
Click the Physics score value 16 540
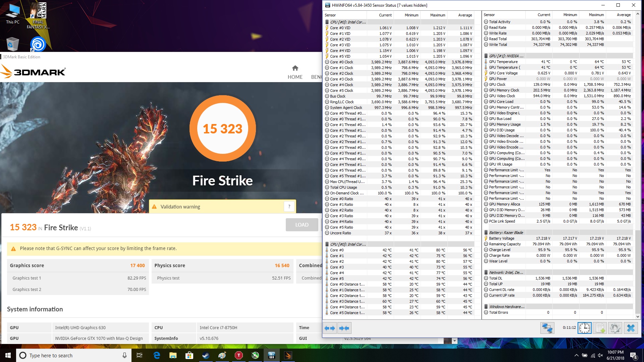point(282,265)
